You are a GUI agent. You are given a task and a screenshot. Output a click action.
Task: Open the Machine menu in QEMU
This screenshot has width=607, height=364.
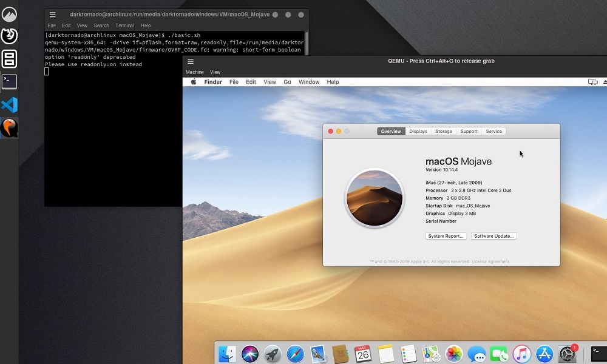click(194, 72)
